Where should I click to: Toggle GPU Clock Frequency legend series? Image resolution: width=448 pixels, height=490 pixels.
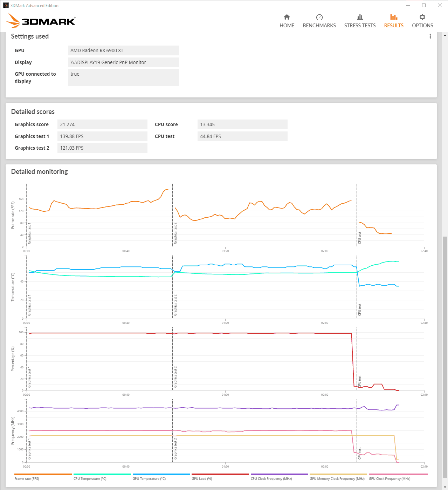point(398,477)
